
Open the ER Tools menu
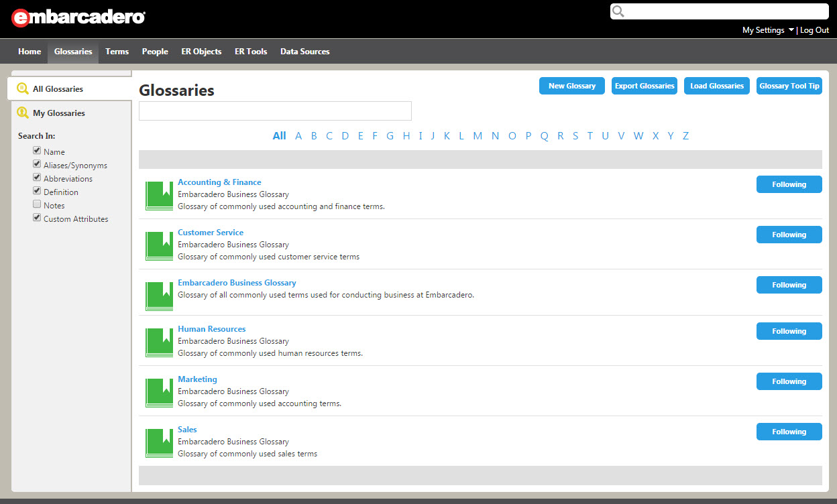point(251,52)
